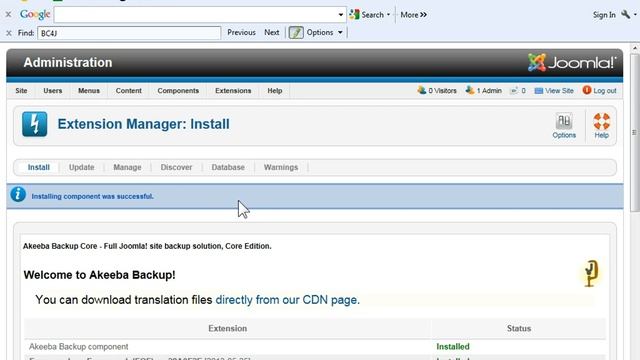The width and height of the screenshot is (640, 360).
Task: Close the Google toolbar with the X
Action: point(8,15)
